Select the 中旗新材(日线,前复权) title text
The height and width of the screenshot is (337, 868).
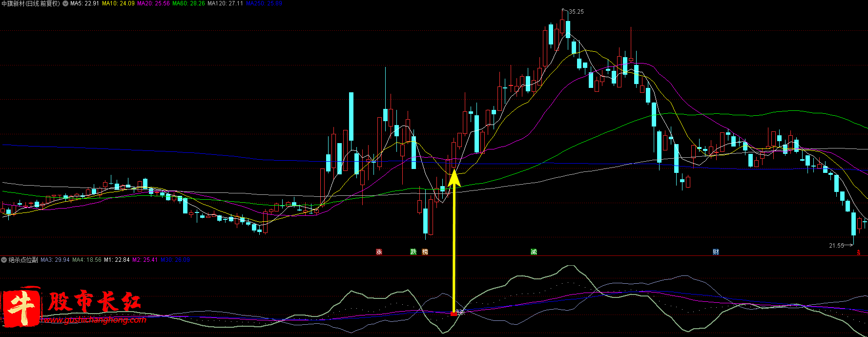[x=30, y=3]
